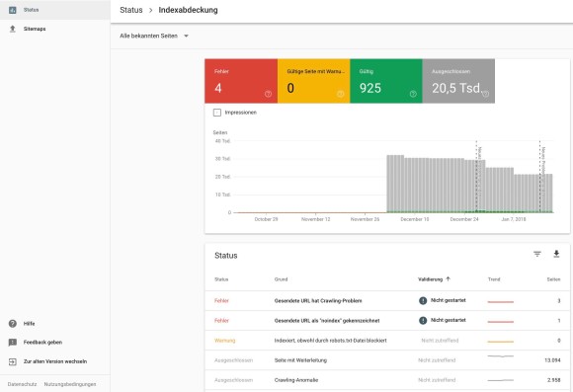The width and height of the screenshot is (573, 392).
Task: Click help icon on Fehler card
Action: (268, 94)
